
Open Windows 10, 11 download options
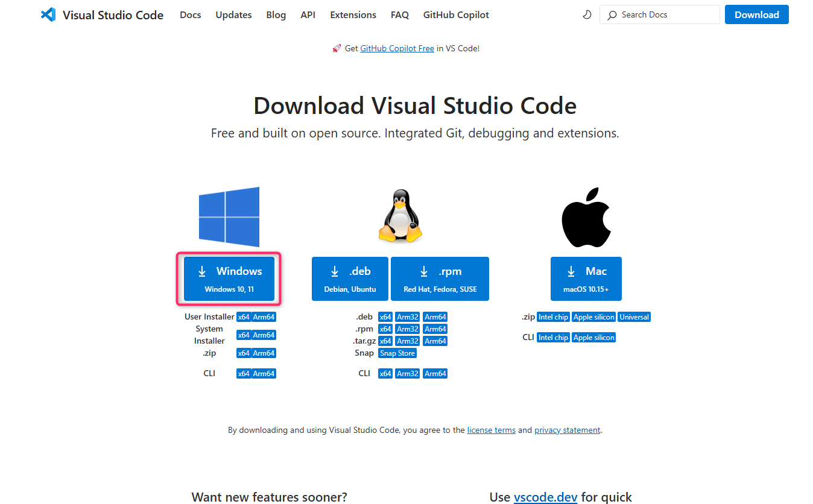coord(229,279)
